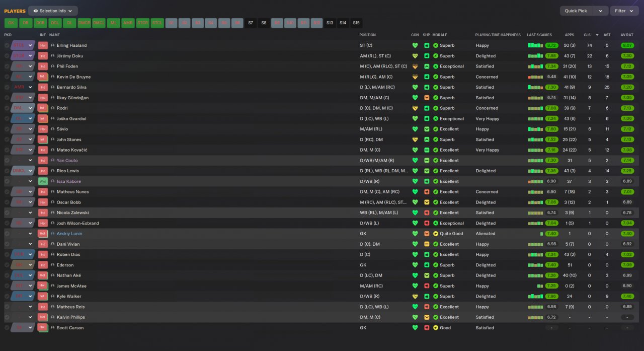Click Erling Haaland's match sharpness icon
Viewport: 644px width, 351px height.
427,45
